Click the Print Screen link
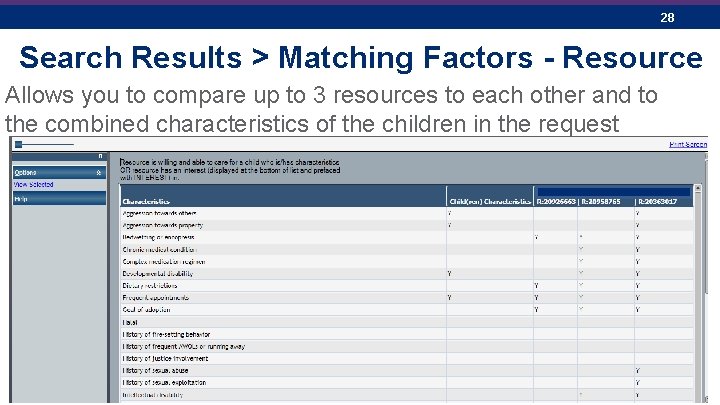The width and height of the screenshot is (720, 405). pyautogui.click(x=688, y=144)
